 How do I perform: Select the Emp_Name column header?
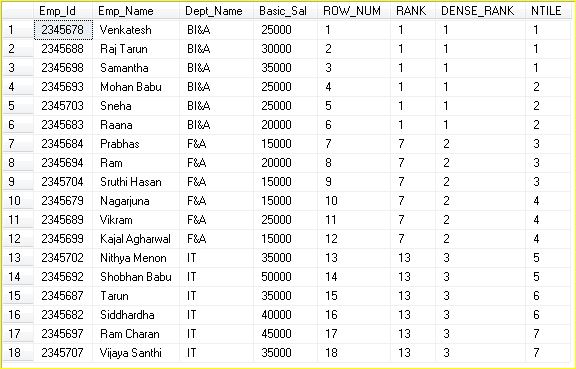136,11
